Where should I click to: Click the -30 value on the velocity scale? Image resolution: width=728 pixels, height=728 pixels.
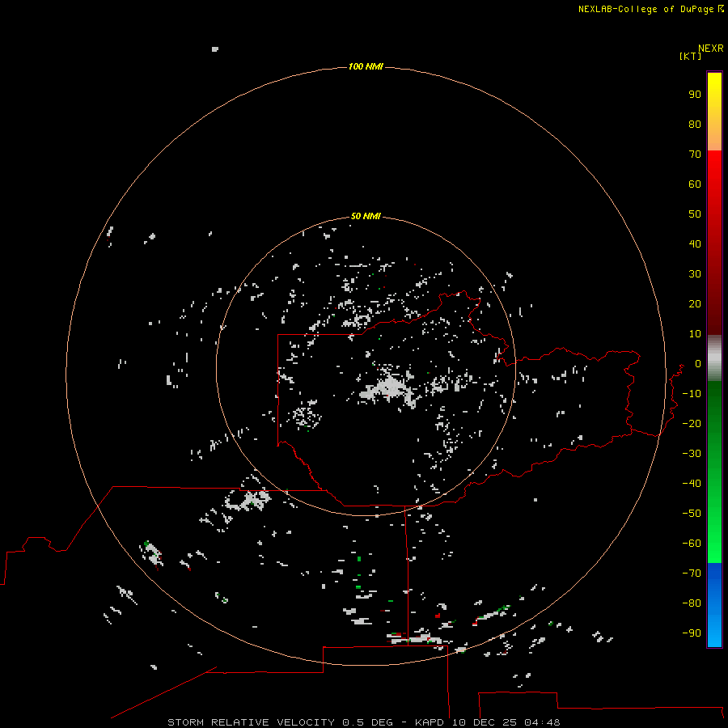(692, 454)
